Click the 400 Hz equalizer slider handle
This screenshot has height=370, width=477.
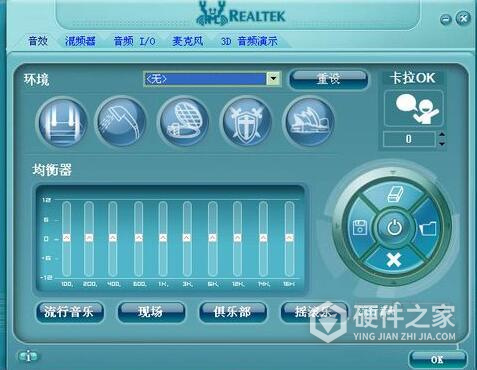(113, 238)
